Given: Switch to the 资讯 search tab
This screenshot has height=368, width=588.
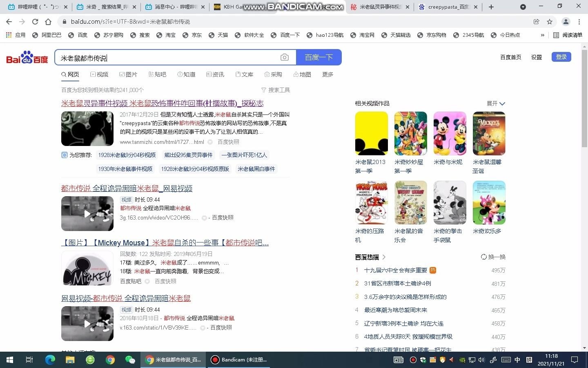Looking at the screenshot, I should coord(215,74).
